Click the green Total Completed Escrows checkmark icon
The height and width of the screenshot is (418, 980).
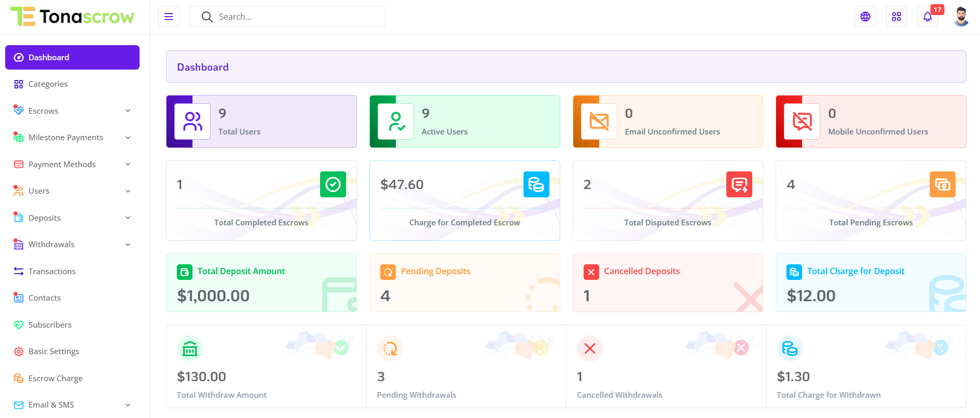tap(333, 184)
